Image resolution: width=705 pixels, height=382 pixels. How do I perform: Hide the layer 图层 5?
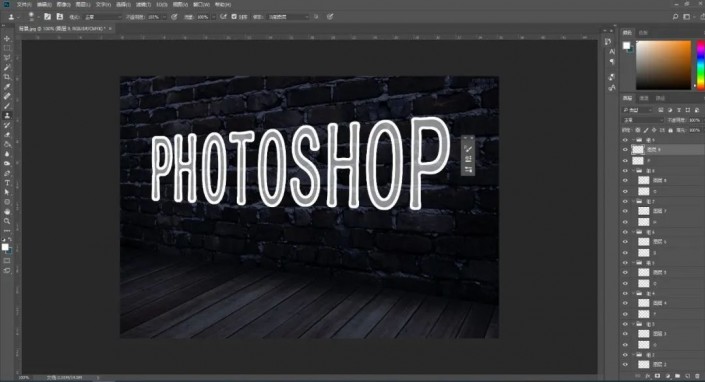(625, 272)
